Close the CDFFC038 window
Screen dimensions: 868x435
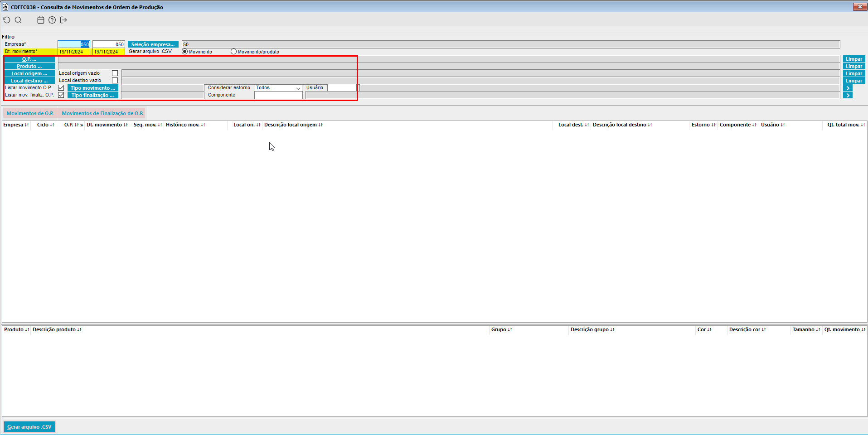859,6
